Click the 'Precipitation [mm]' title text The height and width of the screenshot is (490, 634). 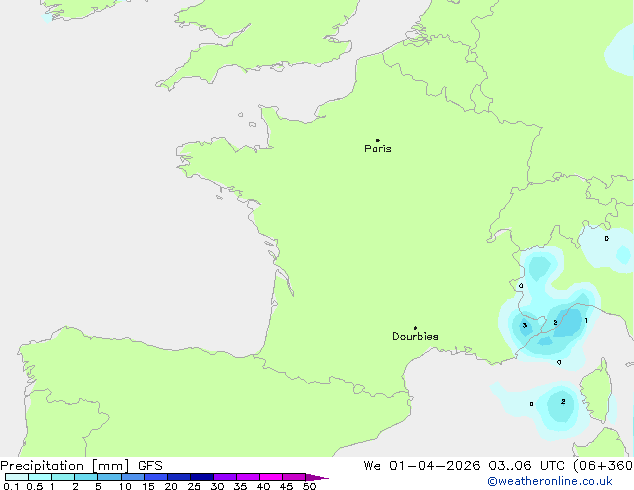point(65,466)
